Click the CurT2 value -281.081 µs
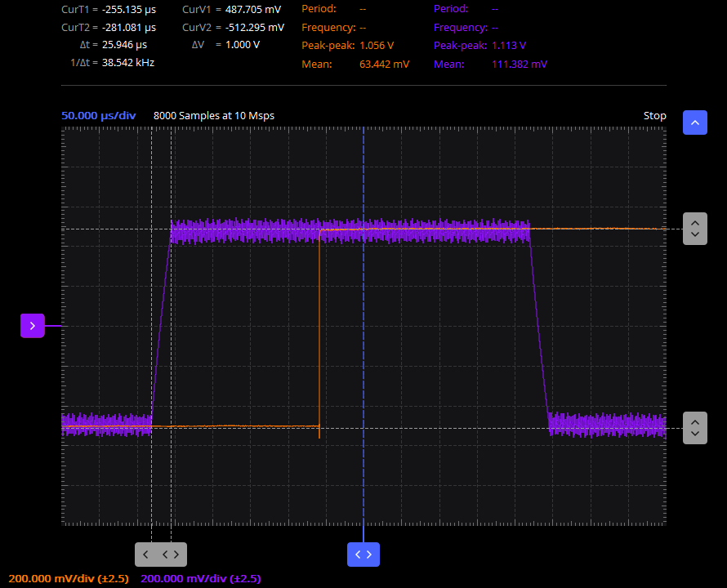 click(x=129, y=28)
